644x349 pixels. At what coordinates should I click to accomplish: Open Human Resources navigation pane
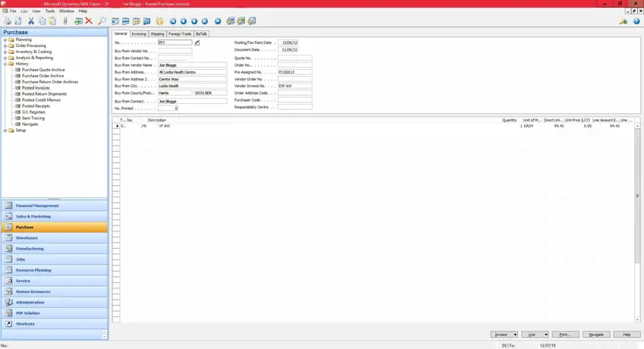[54, 291]
